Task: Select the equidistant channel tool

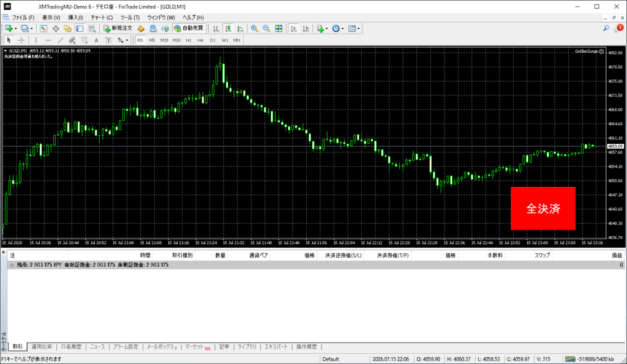Action: (x=72, y=40)
